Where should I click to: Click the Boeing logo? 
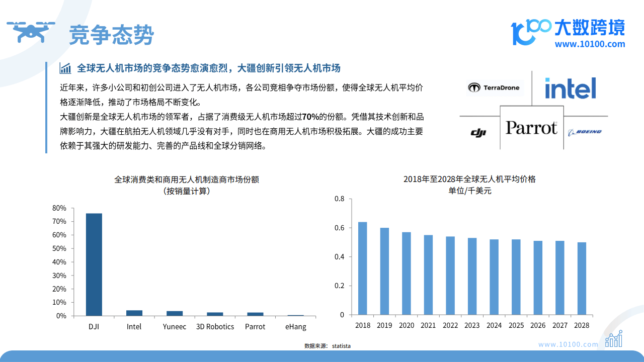[586, 132]
